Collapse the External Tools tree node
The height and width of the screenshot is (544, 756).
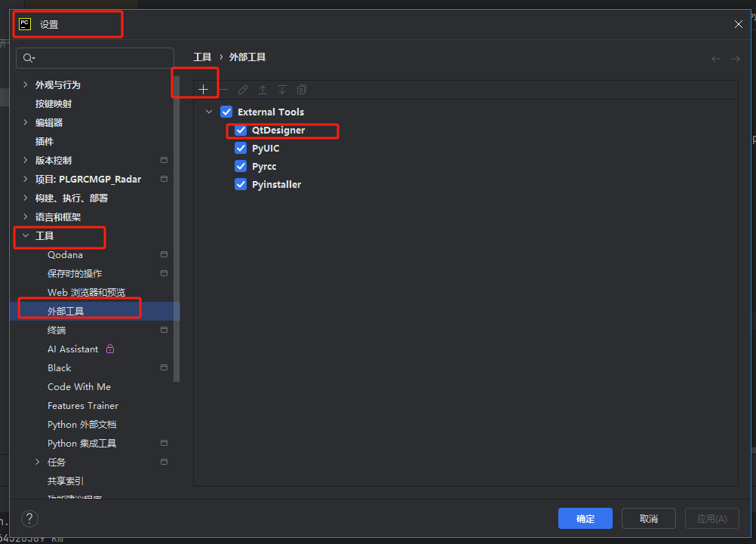pos(209,111)
